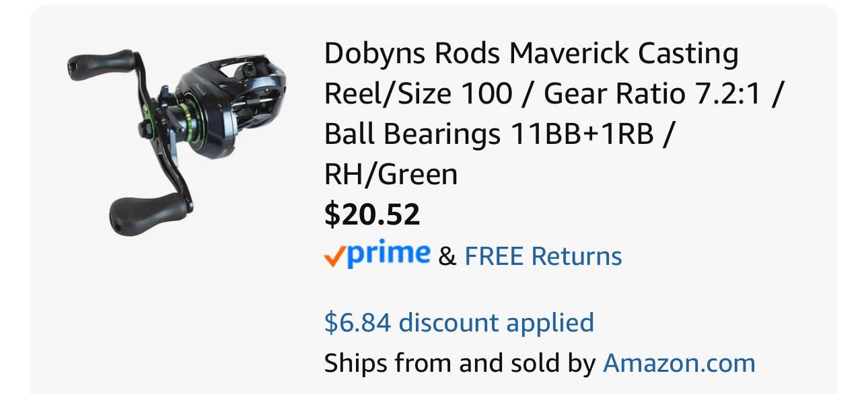
Task: Click the RH/Green variant text
Action: 390,175
